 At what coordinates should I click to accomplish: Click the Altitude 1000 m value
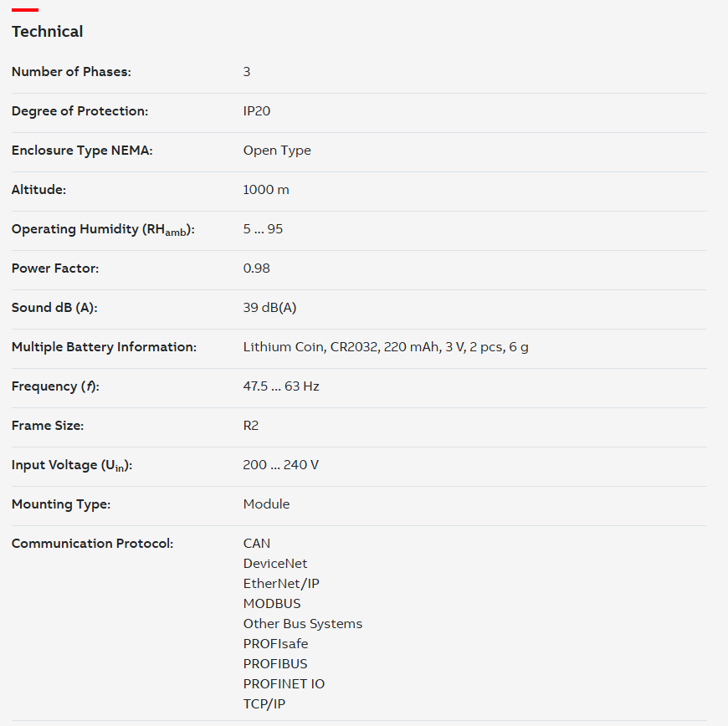(266, 189)
